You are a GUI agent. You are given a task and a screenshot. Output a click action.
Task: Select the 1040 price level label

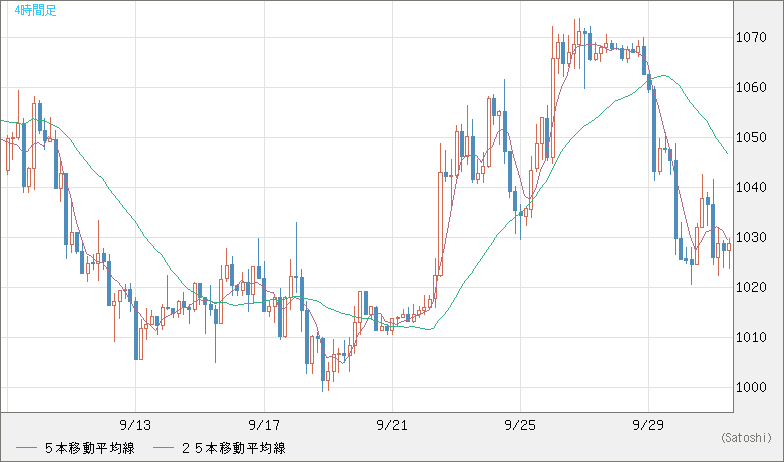click(x=750, y=188)
